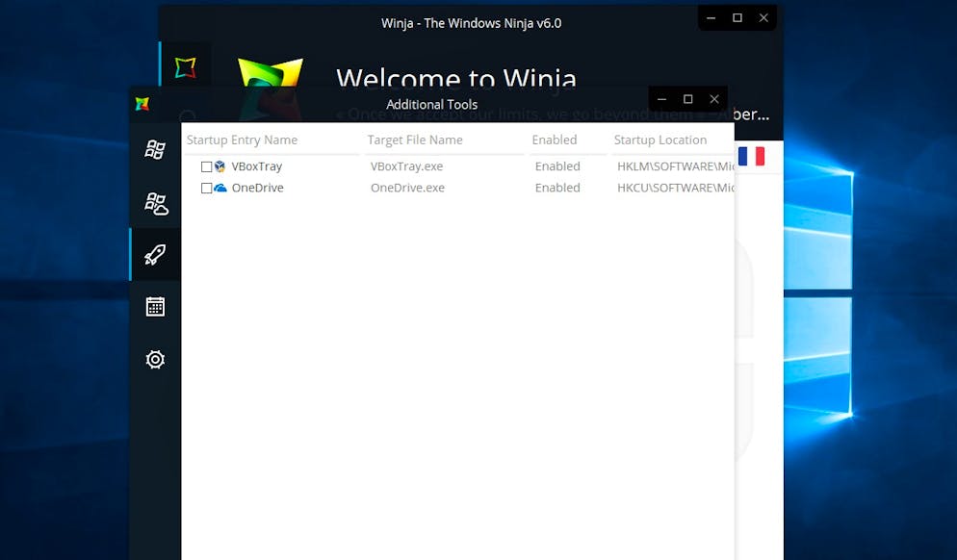Select the French flag language icon
This screenshot has width=957, height=560.
(x=751, y=156)
